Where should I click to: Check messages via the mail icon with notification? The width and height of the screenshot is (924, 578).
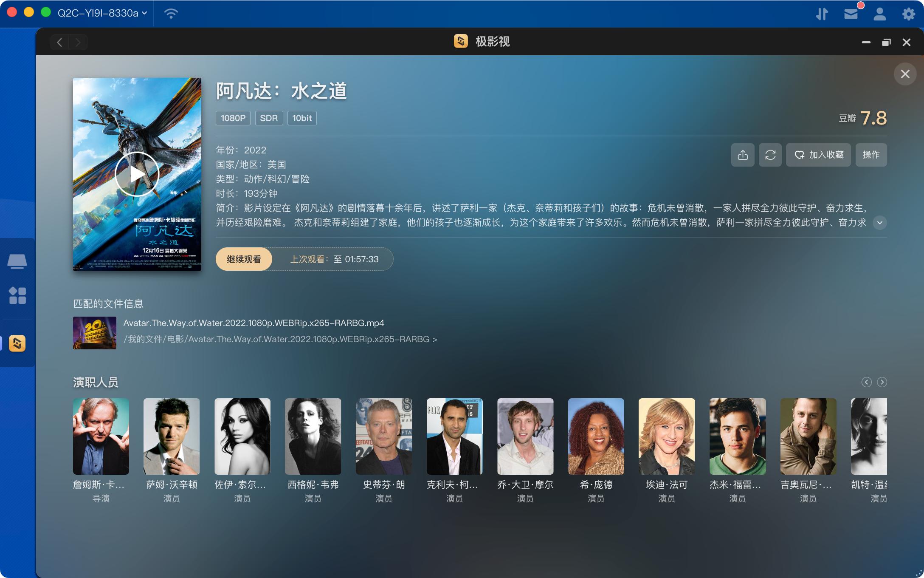(x=851, y=14)
